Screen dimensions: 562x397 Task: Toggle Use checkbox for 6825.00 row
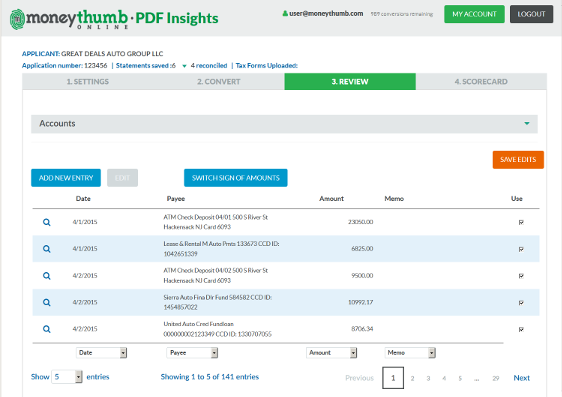point(521,249)
